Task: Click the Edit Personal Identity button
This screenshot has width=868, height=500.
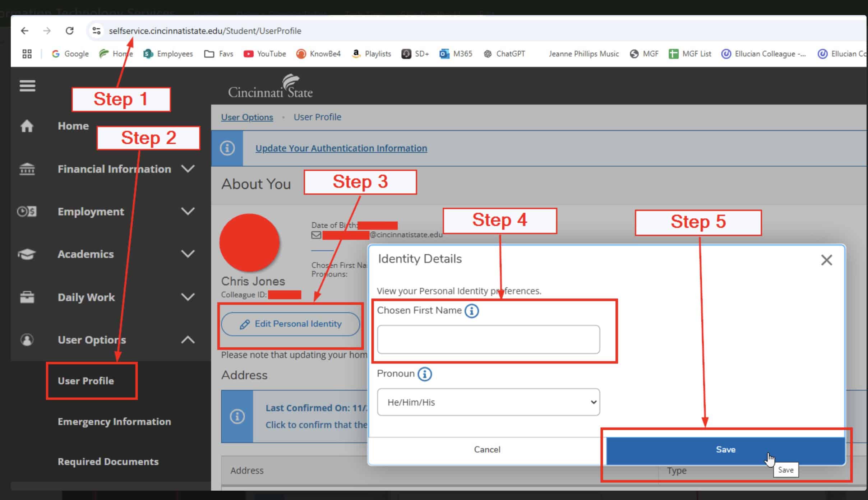Action: [x=290, y=324]
